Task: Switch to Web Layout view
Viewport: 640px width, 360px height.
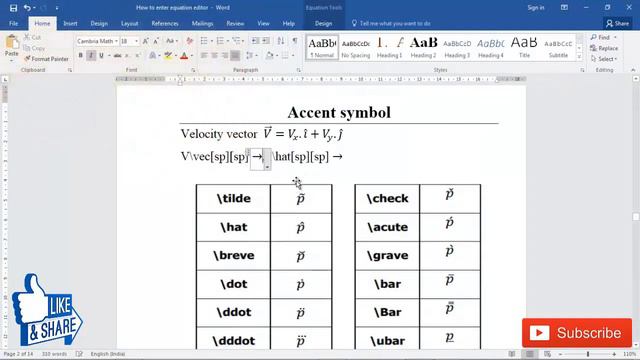Action: tap(547, 354)
